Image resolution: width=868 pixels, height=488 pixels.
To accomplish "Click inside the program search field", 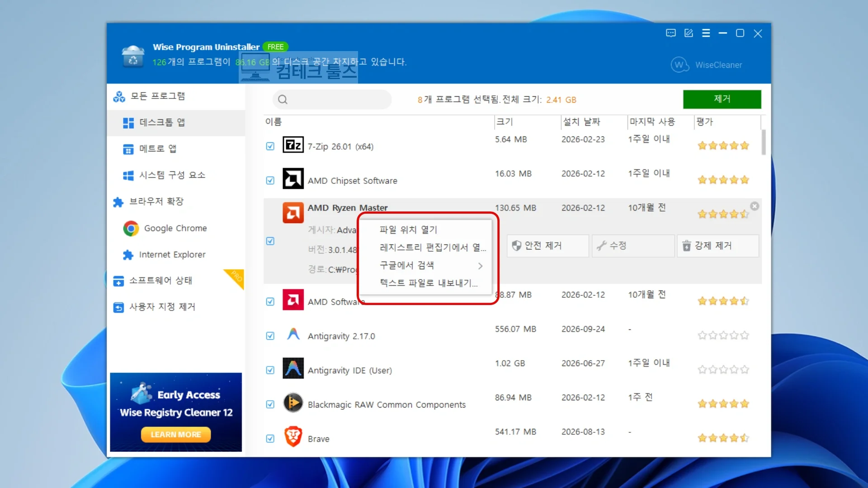I will (x=332, y=99).
